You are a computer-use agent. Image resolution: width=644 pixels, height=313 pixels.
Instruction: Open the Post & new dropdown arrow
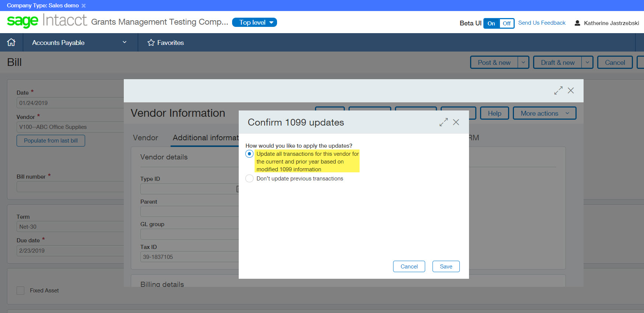[523, 63]
